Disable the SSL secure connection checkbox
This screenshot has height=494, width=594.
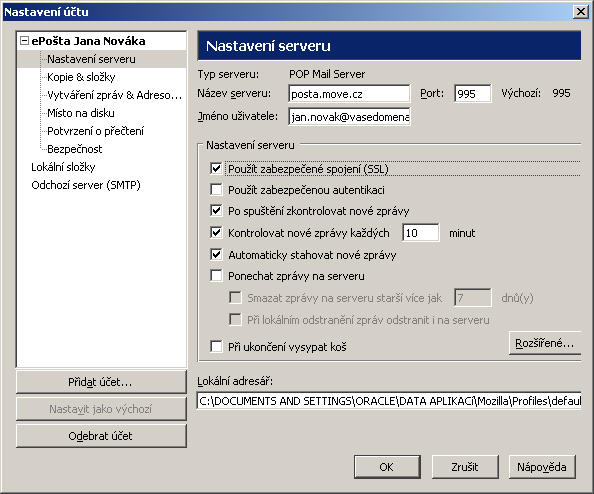coord(216,169)
